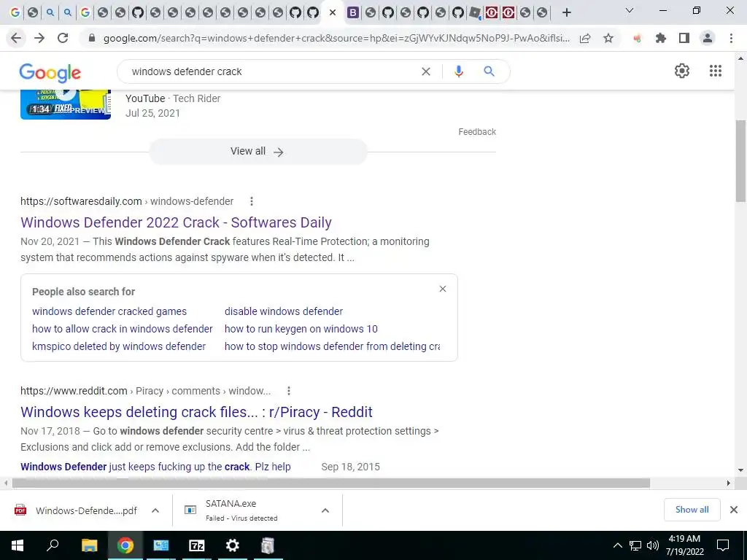Open the r/Piracy Reddit result

pyautogui.click(x=196, y=412)
